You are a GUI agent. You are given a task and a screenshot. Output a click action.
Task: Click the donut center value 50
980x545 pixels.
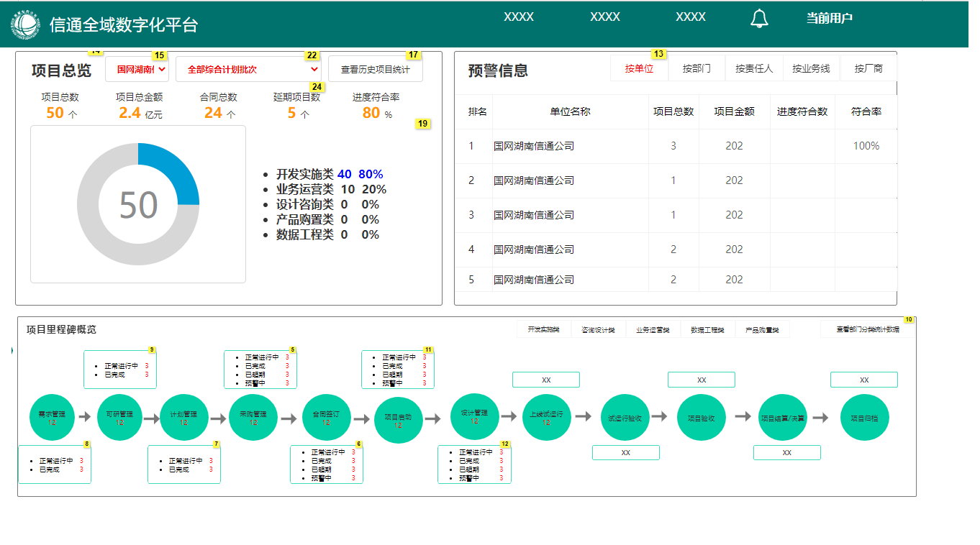click(138, 205)
